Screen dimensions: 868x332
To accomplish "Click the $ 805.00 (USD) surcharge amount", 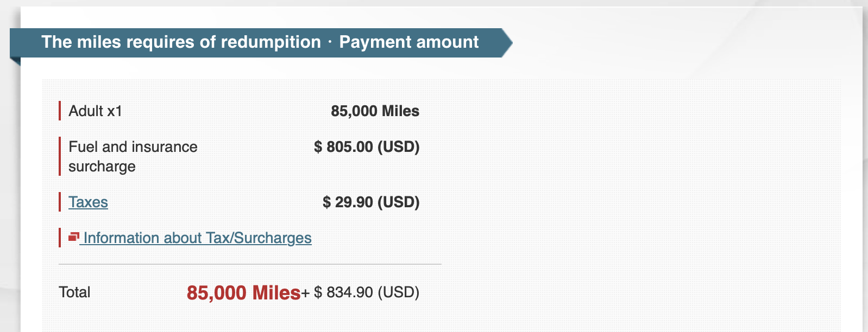I will tap(367, 147).
